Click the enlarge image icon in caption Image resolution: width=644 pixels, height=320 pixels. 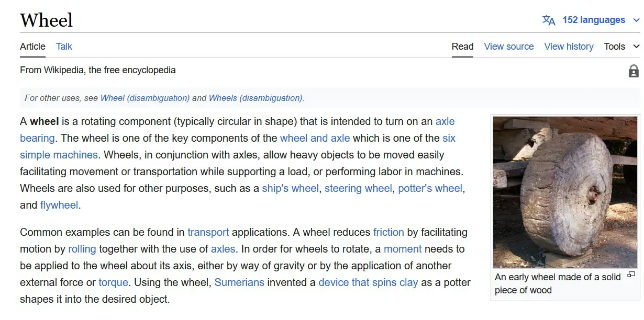(631, 275)
